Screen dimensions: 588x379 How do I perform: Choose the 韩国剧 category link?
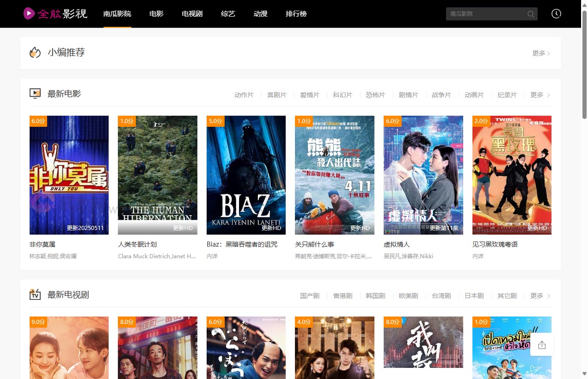coord(375,296)
